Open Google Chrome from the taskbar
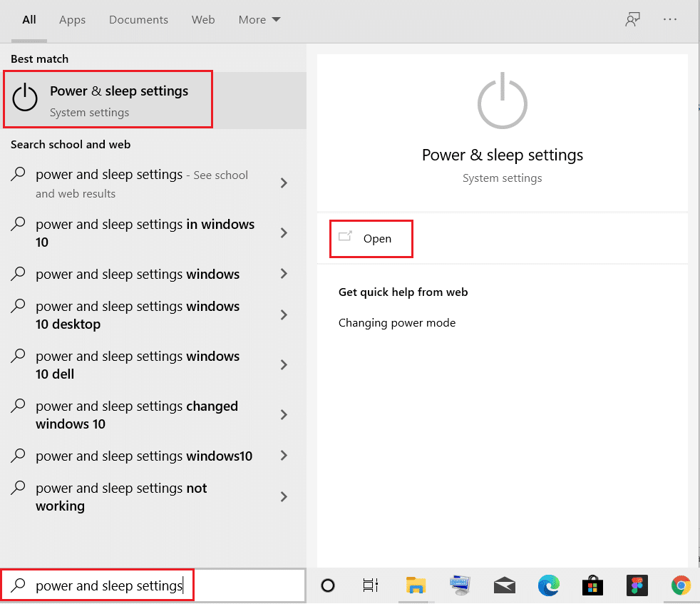Image resolution: width=700 pixels, height=604 pixels. pos(681,585)
